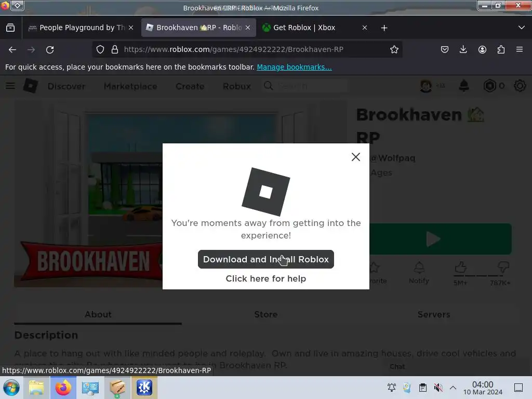Close the Roblox install dialog
532x399 pixels.
(355, 157)
